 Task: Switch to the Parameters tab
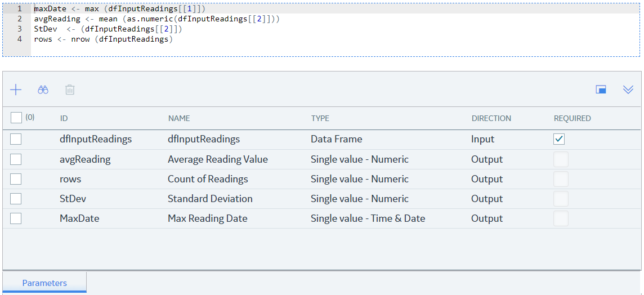(x=44, y=283)
